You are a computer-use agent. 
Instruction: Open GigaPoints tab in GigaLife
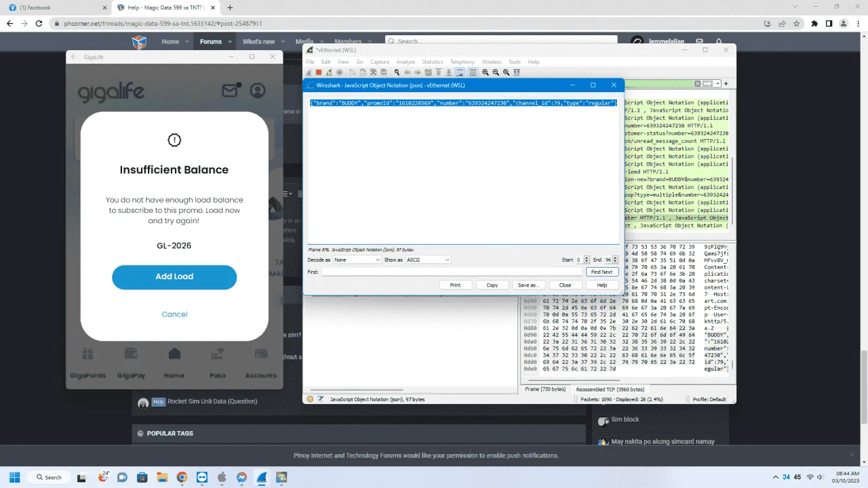[x=87, y=363]
